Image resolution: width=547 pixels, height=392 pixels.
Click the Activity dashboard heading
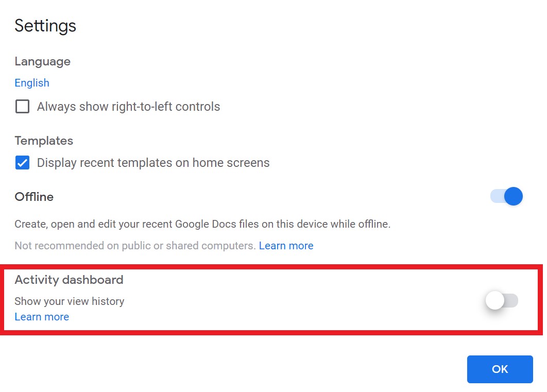pos(69,280)
